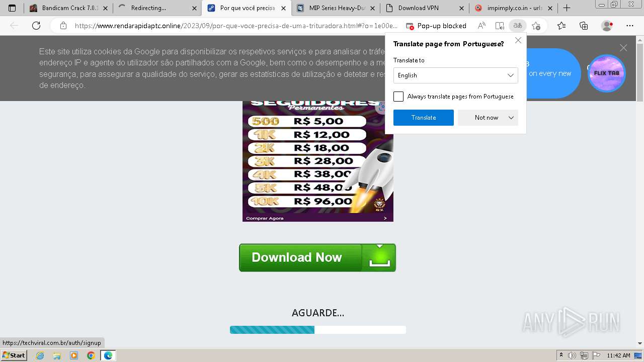The width and height of the screenshot is (644, 362).
Task: Show hidden system tray icons
Action: pos(561,355)
